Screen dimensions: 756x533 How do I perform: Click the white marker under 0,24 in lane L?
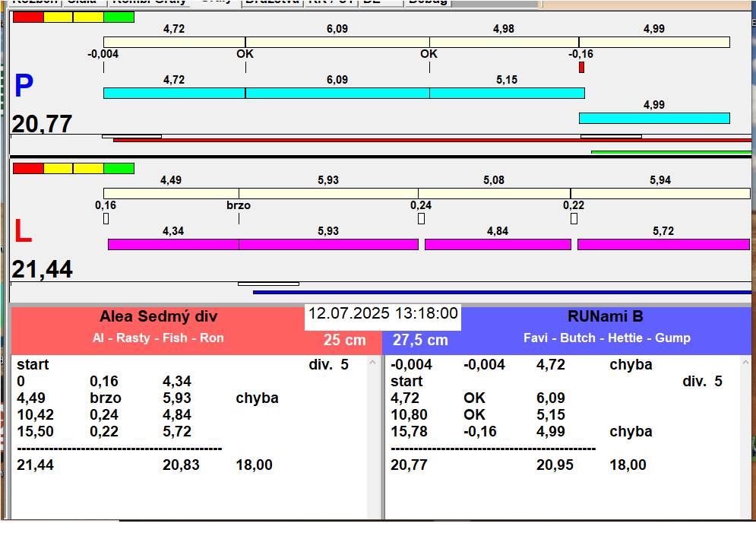point(421,219)
